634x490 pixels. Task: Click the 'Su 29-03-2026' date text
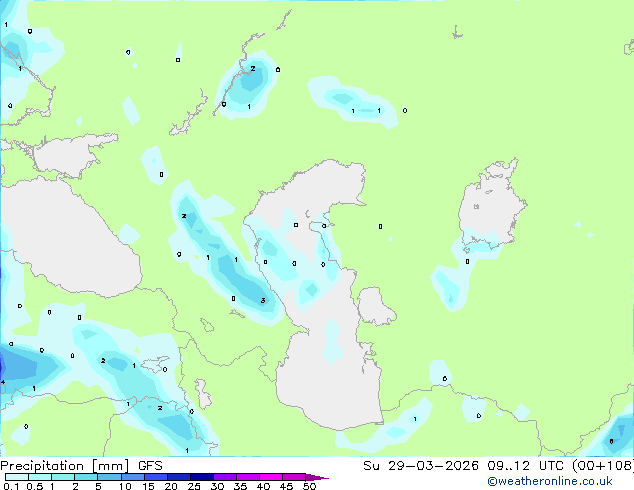421,466
